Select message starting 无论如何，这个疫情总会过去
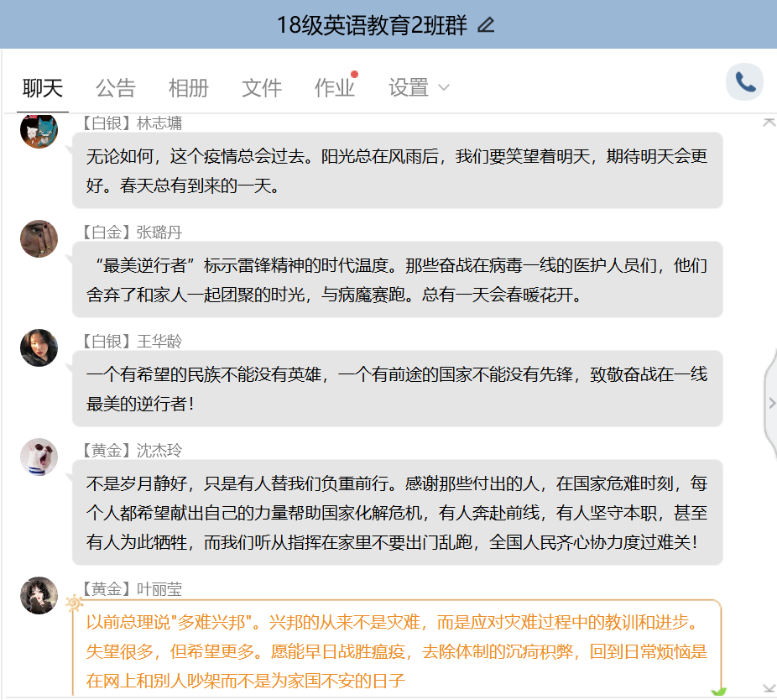This screenshot has width=777, height=700. click(397, 170)
